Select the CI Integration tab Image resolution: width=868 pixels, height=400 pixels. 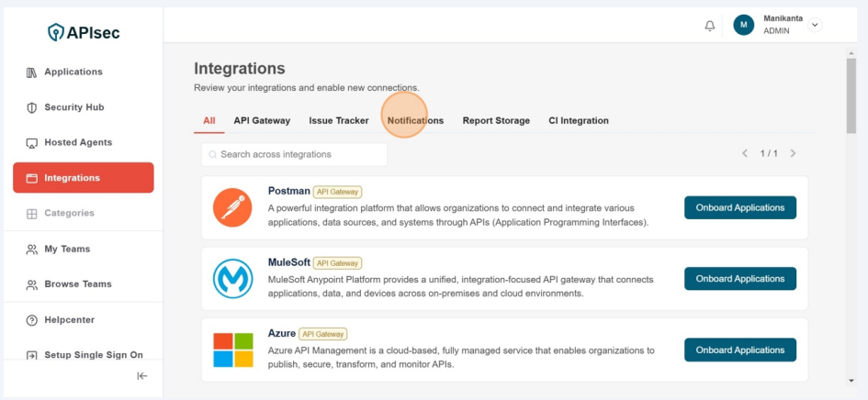tap(579, 121)
